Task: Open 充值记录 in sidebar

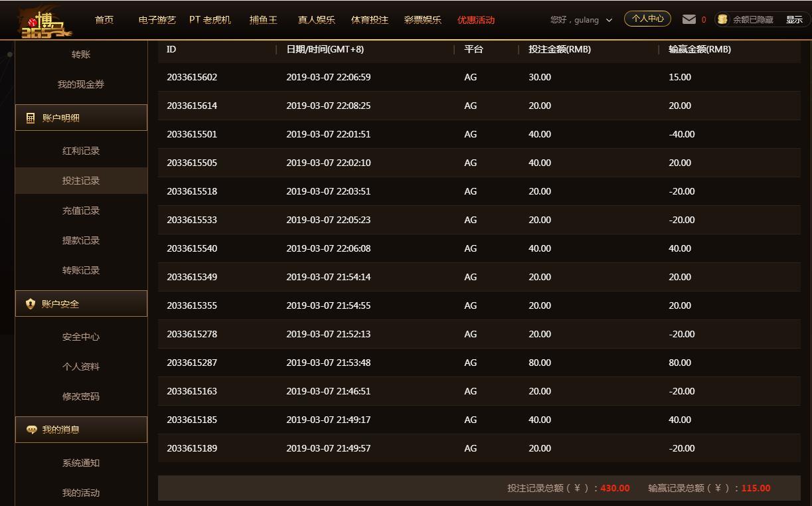Action: [81, 211]
